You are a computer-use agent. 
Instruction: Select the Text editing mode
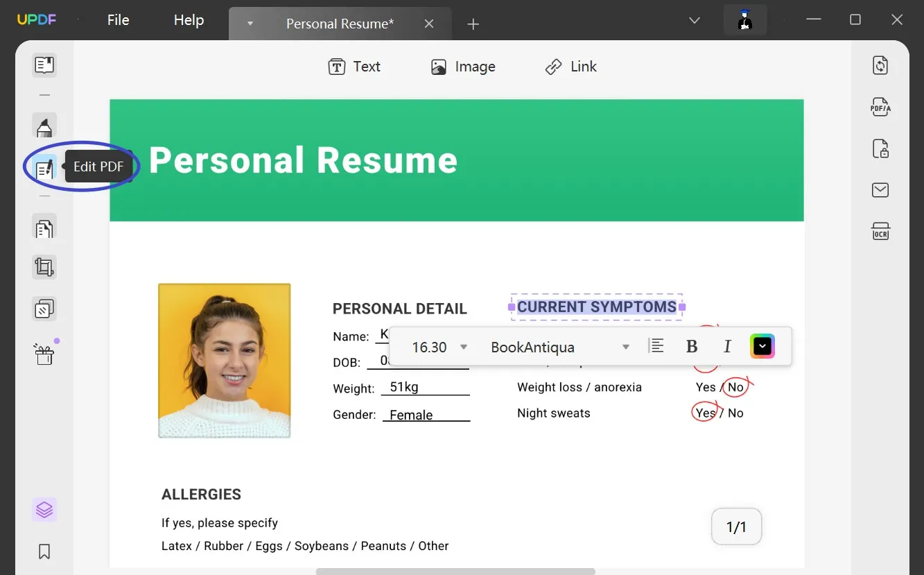coord(354,67)
